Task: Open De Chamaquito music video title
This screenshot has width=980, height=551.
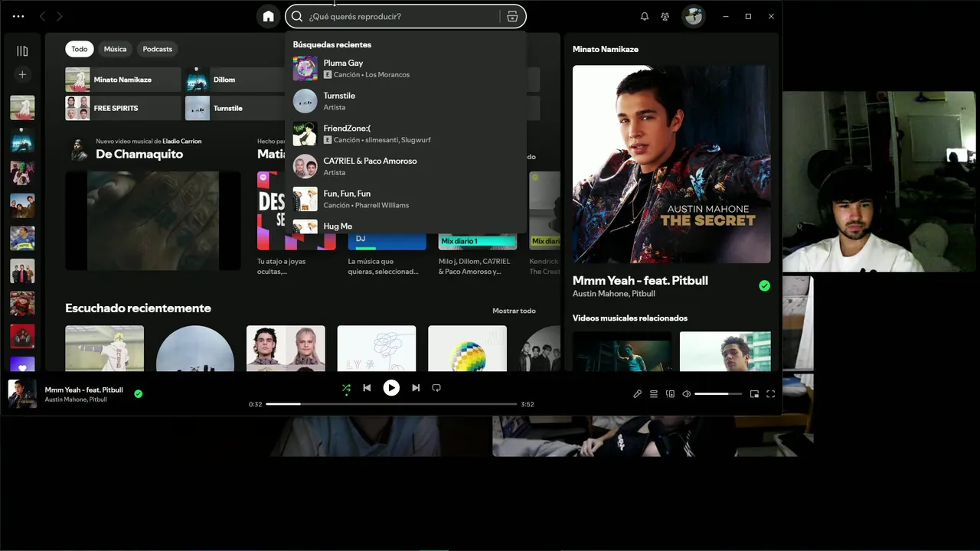Action: pos(139,154)
